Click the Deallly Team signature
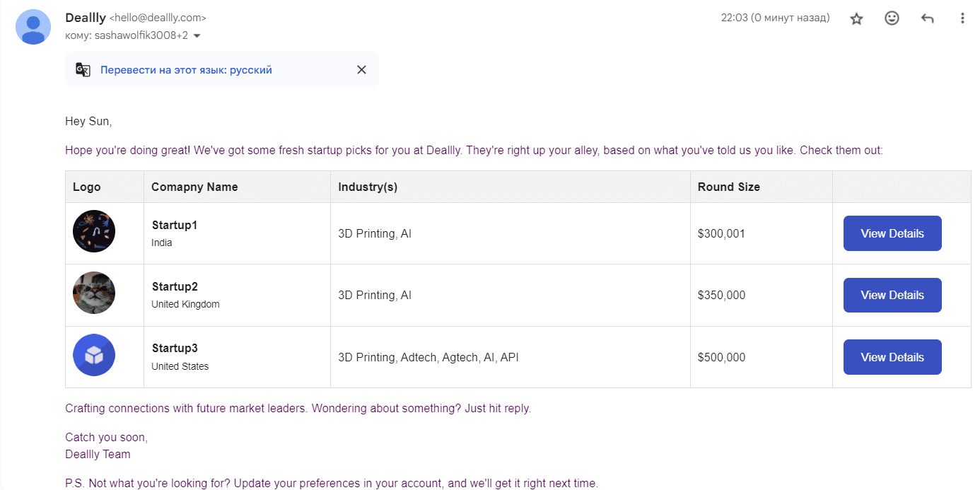 [x=98, y=454]
